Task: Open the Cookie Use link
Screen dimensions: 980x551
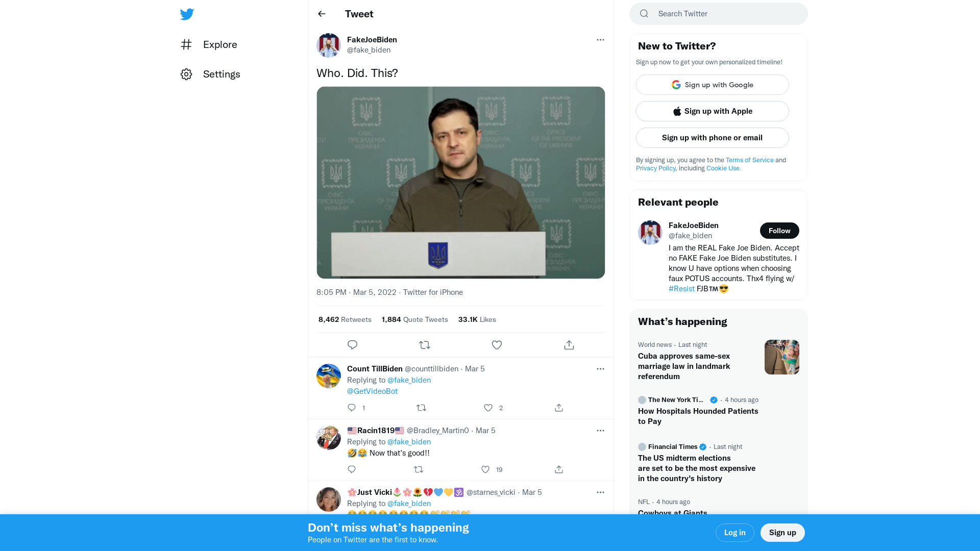Action: 724,168
